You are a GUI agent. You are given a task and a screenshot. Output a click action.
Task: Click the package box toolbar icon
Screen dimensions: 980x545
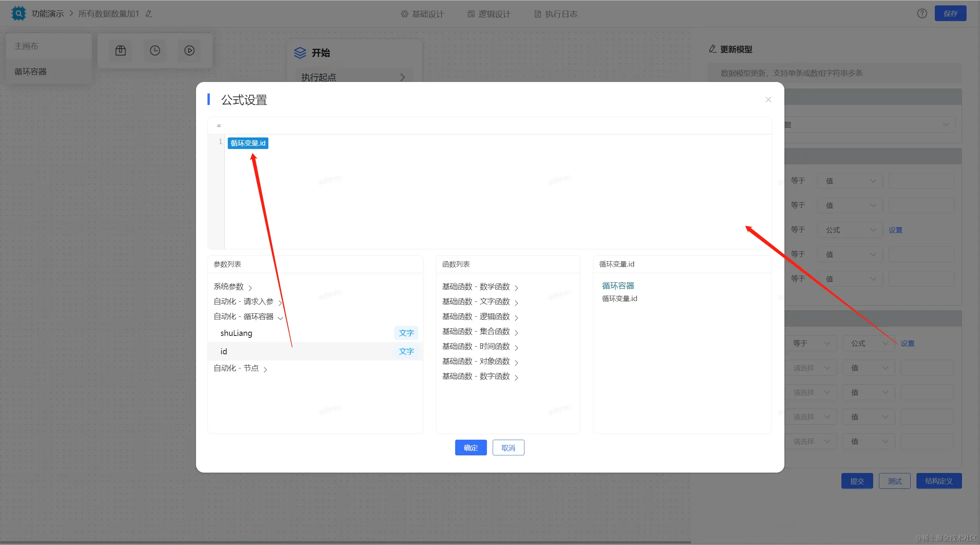(121, 51)
